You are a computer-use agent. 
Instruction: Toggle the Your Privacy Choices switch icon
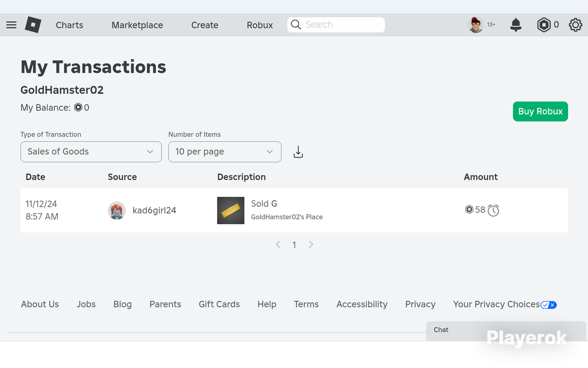tap(549, 305)
